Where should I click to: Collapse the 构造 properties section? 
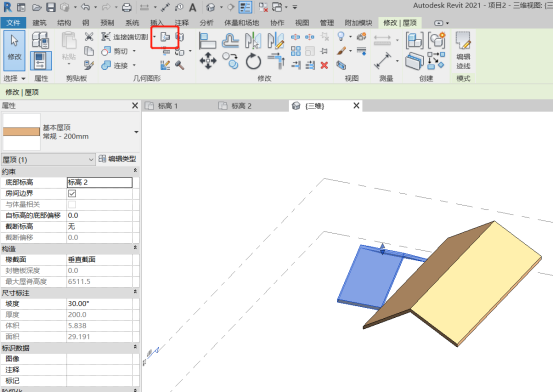point(135,248)
